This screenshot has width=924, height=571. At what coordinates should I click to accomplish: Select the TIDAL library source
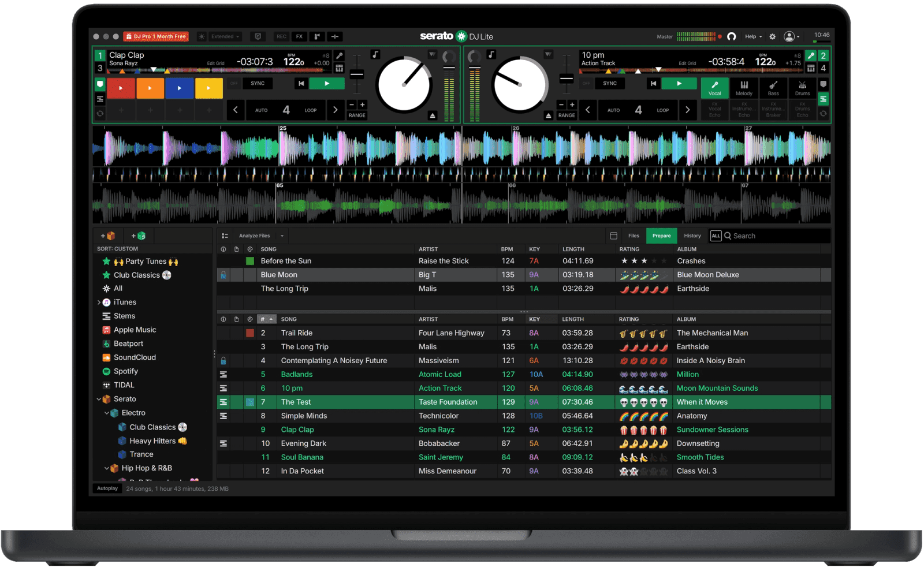point(124,385)
